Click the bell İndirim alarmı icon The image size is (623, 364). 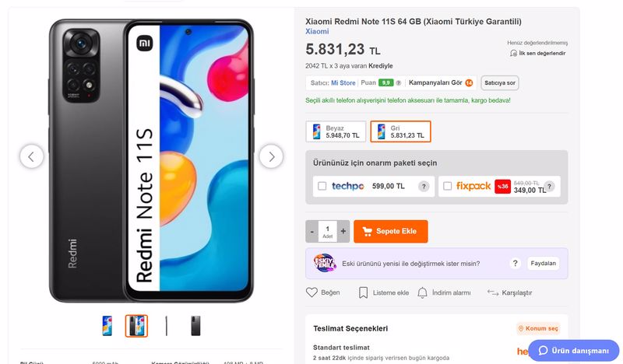[422, 292]
